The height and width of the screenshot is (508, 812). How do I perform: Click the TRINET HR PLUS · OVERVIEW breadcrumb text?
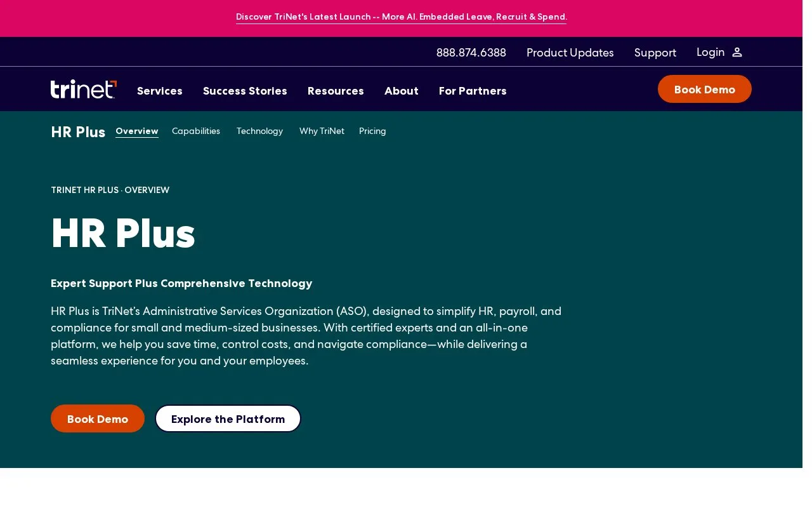click(110, 190)
